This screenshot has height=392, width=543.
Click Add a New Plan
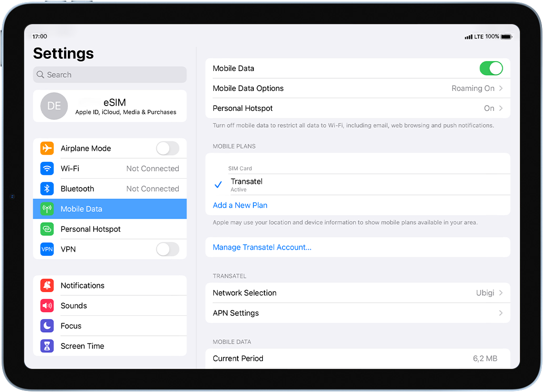tap(240, 205)
